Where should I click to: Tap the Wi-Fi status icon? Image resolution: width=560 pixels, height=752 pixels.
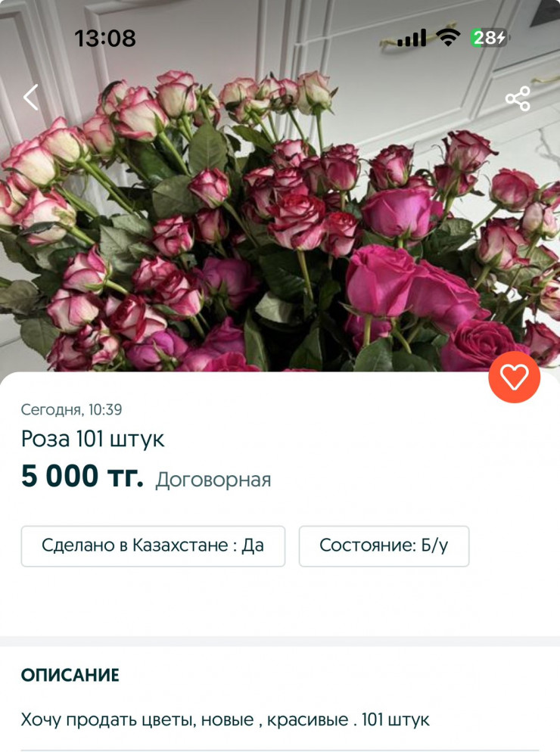448,37
